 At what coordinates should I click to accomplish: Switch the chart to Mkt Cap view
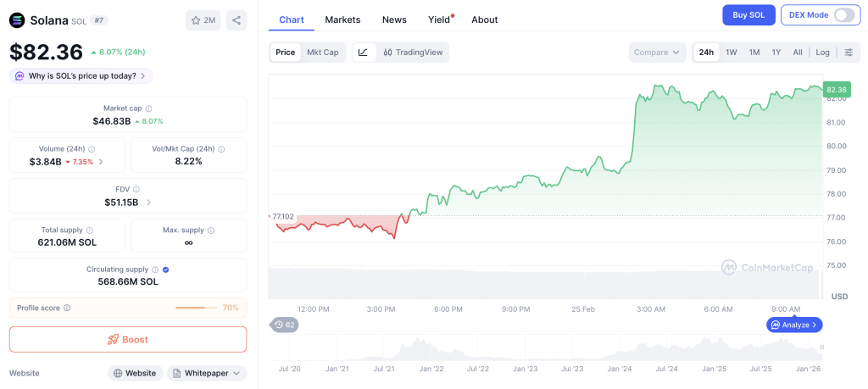[322, 53]
